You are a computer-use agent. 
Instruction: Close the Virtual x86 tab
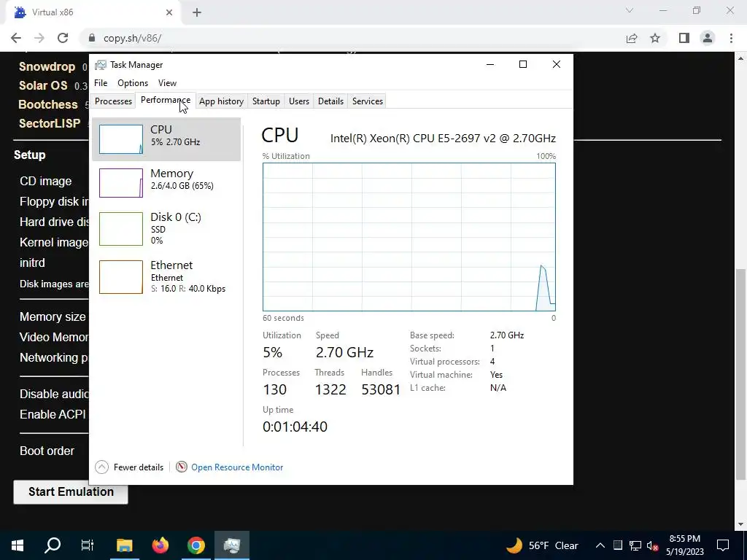[169, 13]
